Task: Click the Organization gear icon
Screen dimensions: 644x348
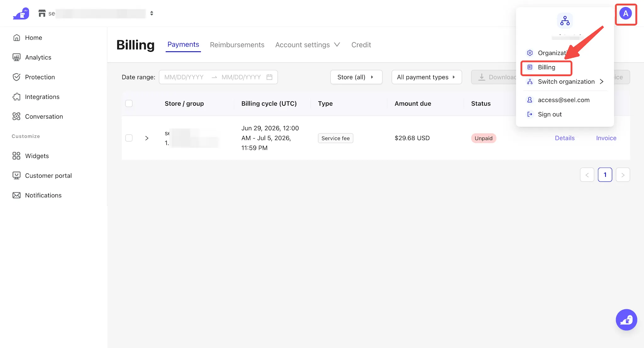Action: (x=530, y=53)
